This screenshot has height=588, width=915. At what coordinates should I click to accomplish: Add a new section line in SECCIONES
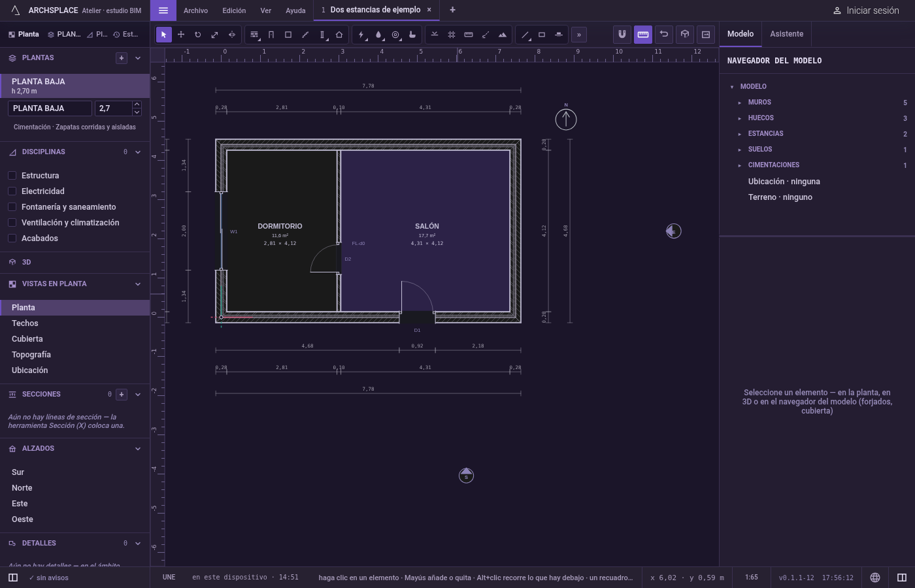[122, 395]
